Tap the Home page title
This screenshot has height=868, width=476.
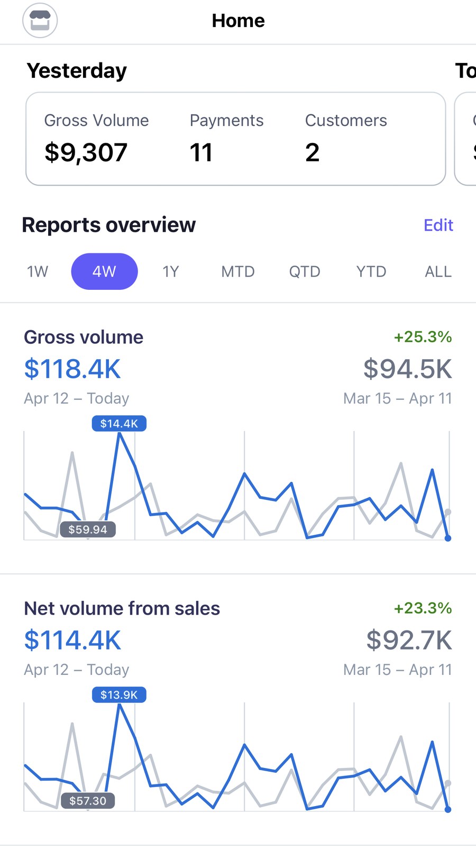tap(238, 21)
